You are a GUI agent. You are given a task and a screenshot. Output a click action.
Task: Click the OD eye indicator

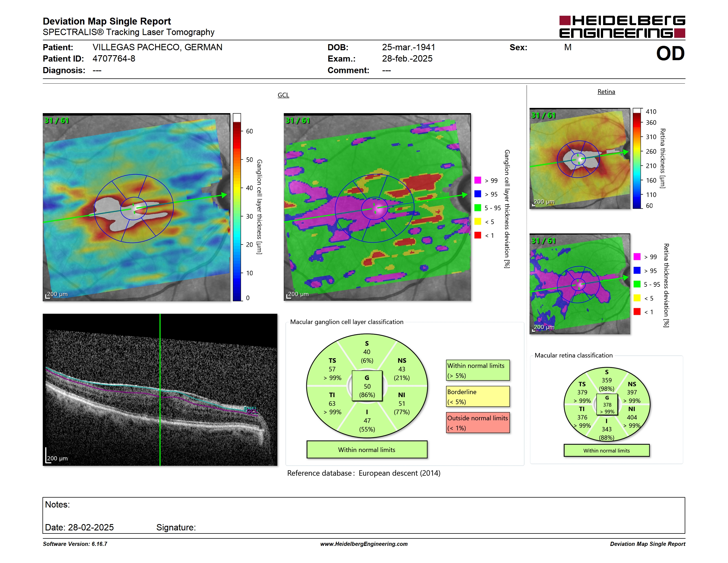(670, 53)
